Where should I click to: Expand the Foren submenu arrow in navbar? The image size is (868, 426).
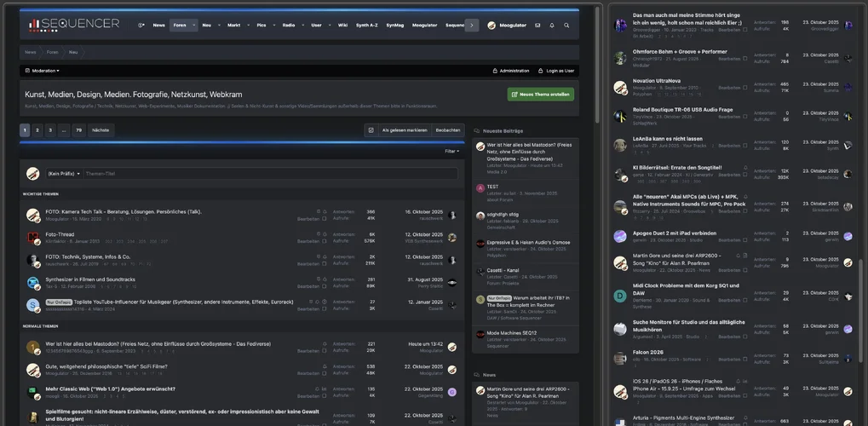click(x=193, y=26)
